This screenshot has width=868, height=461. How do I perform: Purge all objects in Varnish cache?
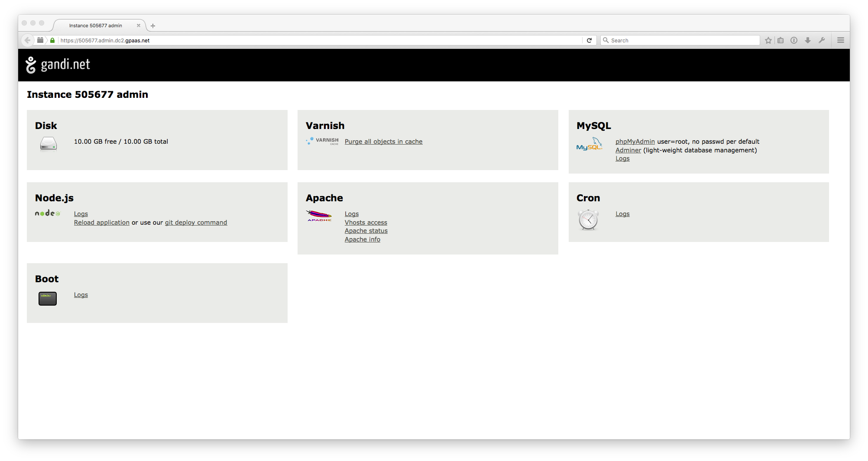point(383,142)
